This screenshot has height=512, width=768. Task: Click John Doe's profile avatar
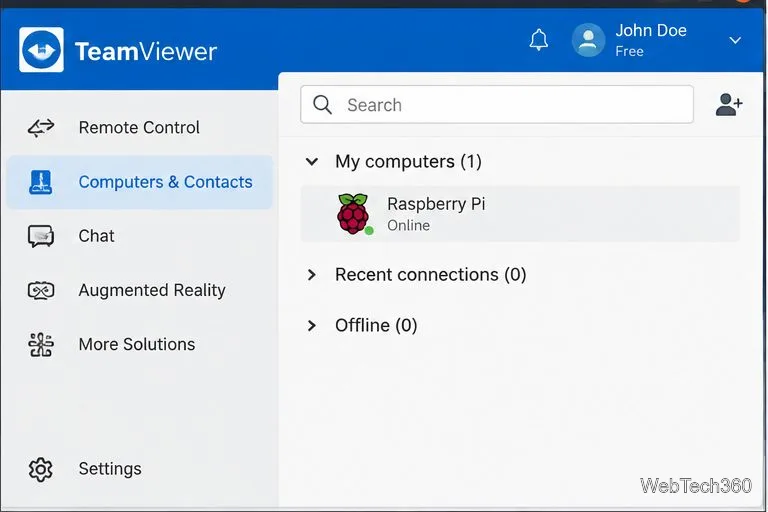[588, 40]
